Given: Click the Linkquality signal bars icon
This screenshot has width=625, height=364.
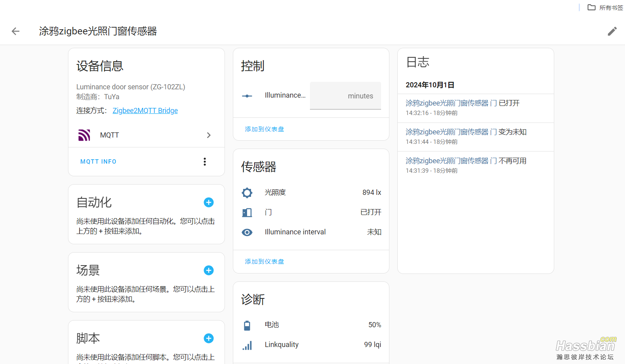Looking at the screenshot, I should point(247,345).
